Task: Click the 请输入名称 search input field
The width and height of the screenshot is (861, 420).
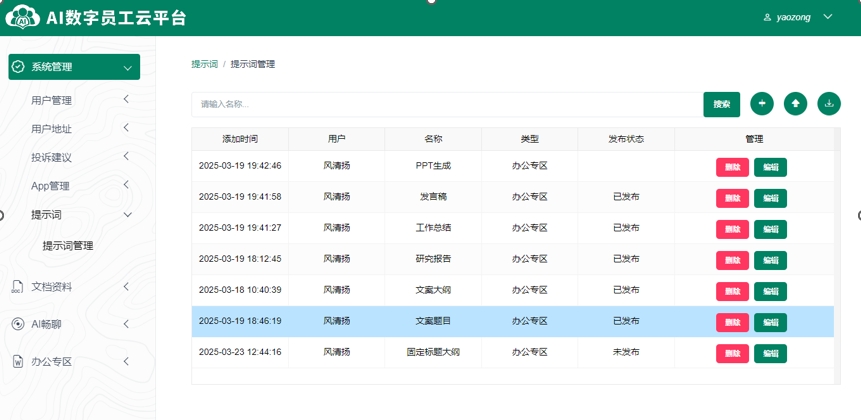Action: [446, 104]
